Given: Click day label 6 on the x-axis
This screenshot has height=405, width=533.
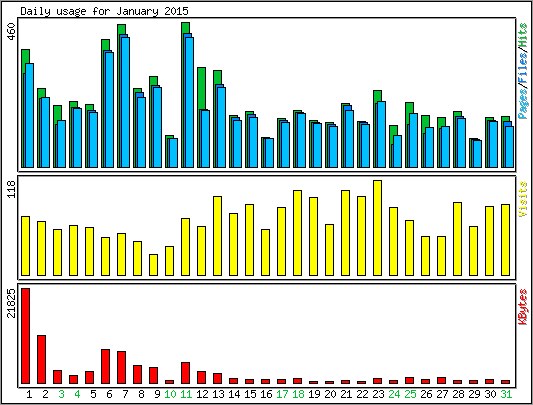Looking at the screenshot, I should 109,394.
